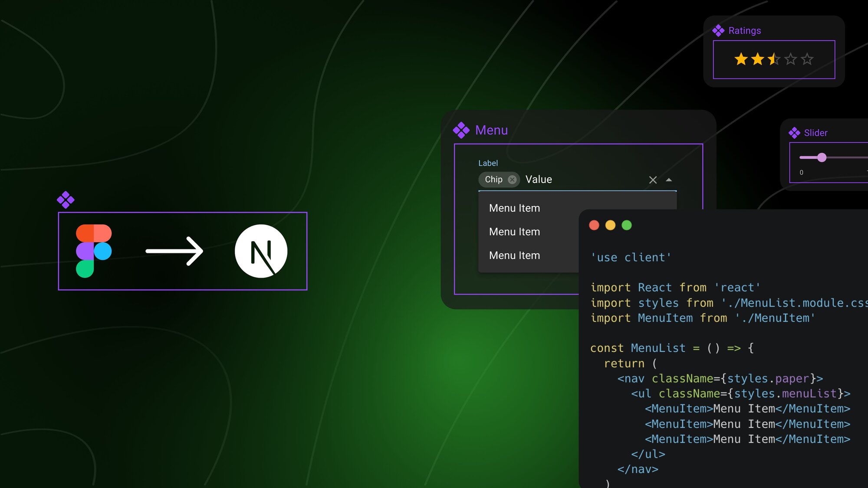Click the Next.js logo circle
The width and height of the screenshot is (868, 488).
point(261,251)
